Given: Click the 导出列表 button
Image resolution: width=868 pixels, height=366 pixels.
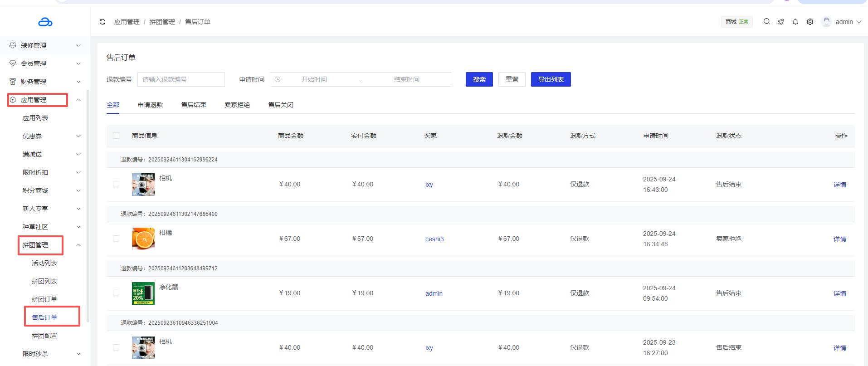Looking at the screenshot, I should click(551, 79).
